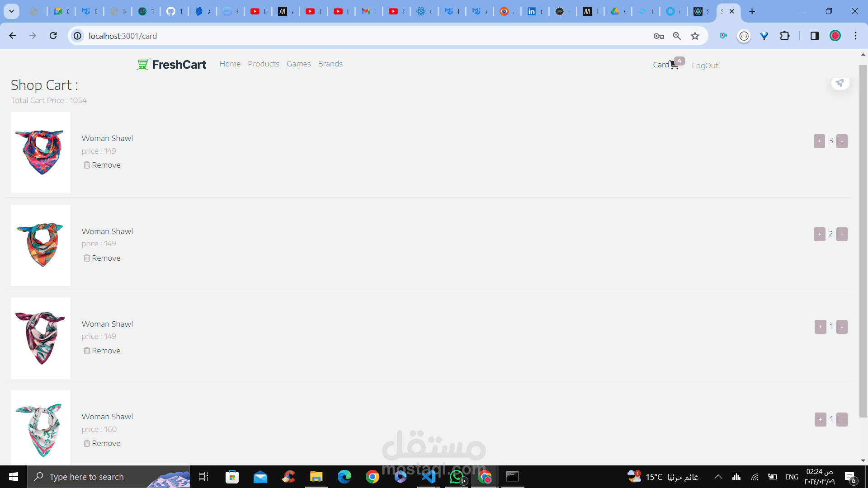The height and width of the screenshot is (488, 868).
Task: Expand the system tray hidden icons
Action: pos(718,477)
